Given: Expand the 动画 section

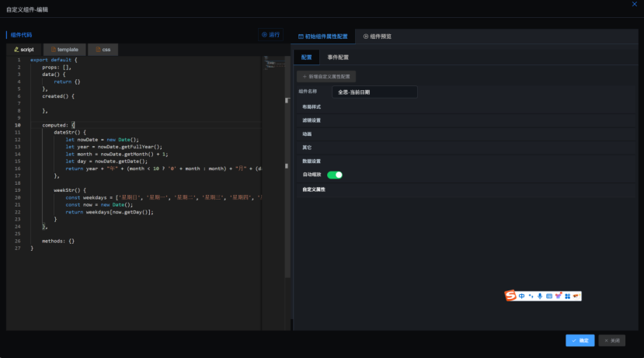Looking at the screenshot, I should click(x=308, y=134).
